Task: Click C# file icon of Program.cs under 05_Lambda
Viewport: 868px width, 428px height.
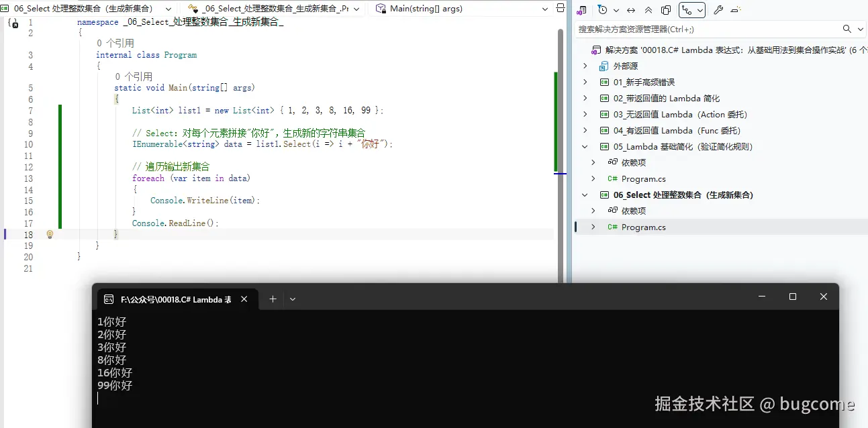Action: (612, 178)
